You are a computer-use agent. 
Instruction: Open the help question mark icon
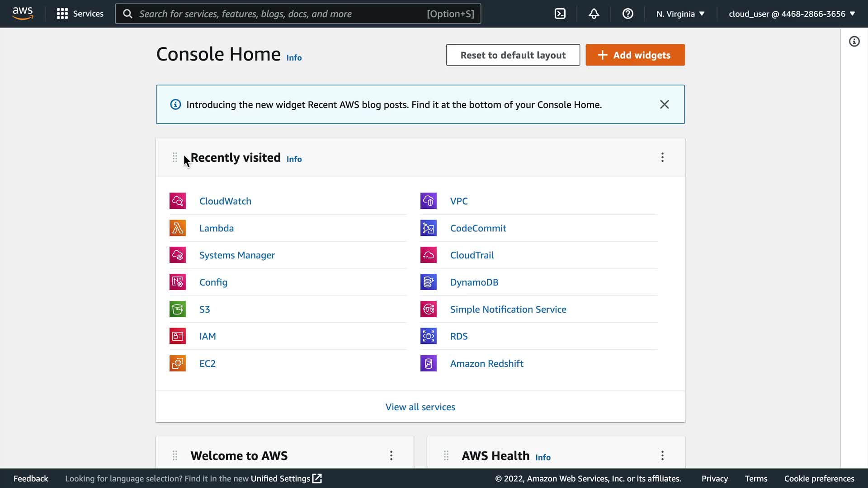627,14
